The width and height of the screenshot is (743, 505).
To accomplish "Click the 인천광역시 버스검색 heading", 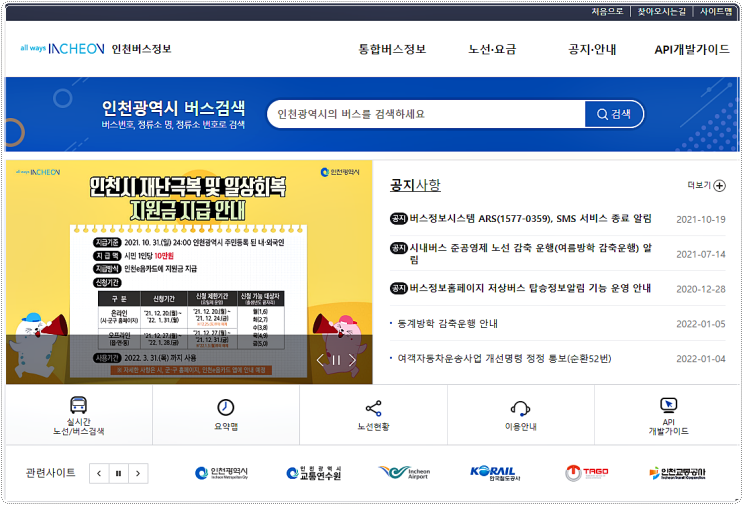I will 173,108.
